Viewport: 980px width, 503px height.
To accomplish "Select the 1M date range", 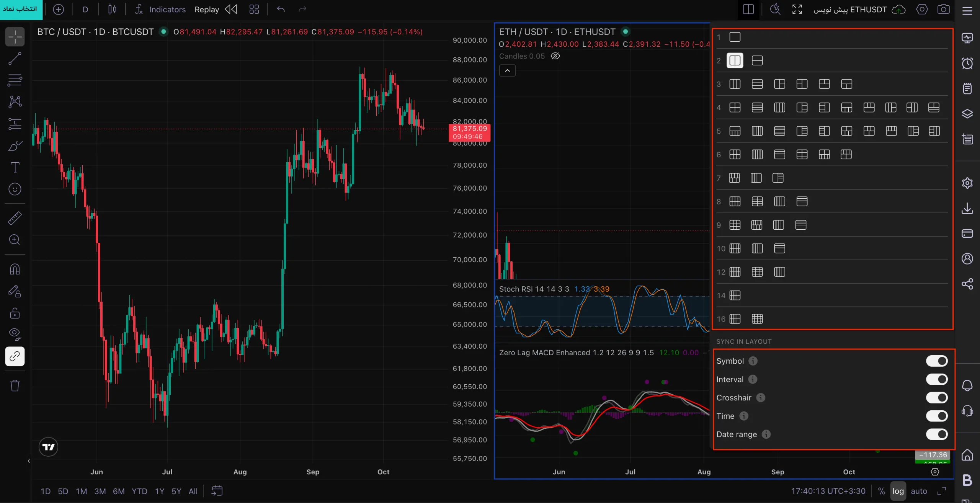I will [x=81, y=491].
